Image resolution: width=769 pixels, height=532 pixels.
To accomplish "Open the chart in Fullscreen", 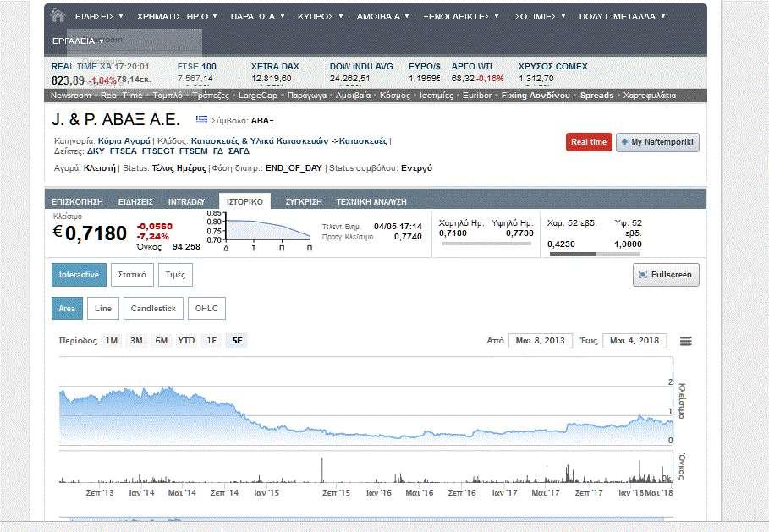I will pyautogui.click(x=666, y=275).
